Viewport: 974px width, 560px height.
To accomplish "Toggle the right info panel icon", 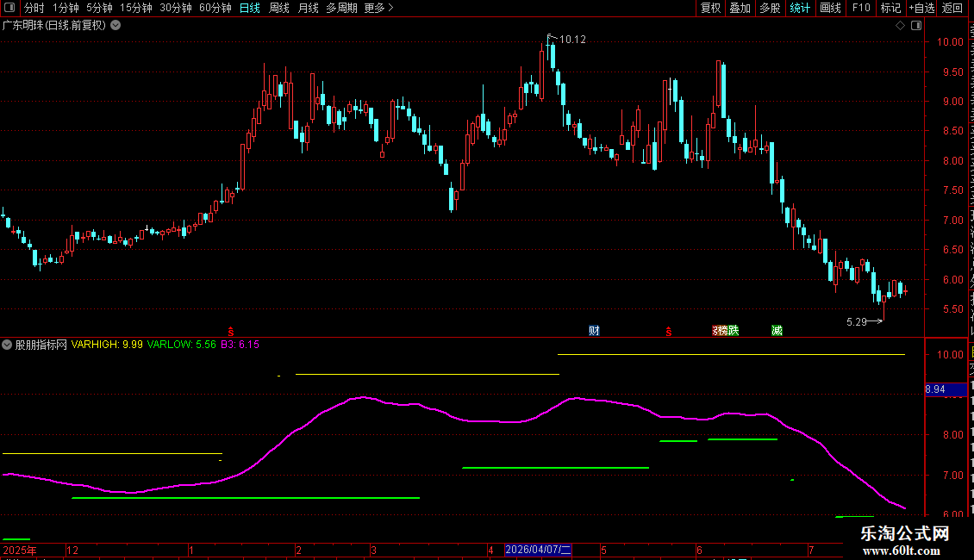I will tap(916, 26).
